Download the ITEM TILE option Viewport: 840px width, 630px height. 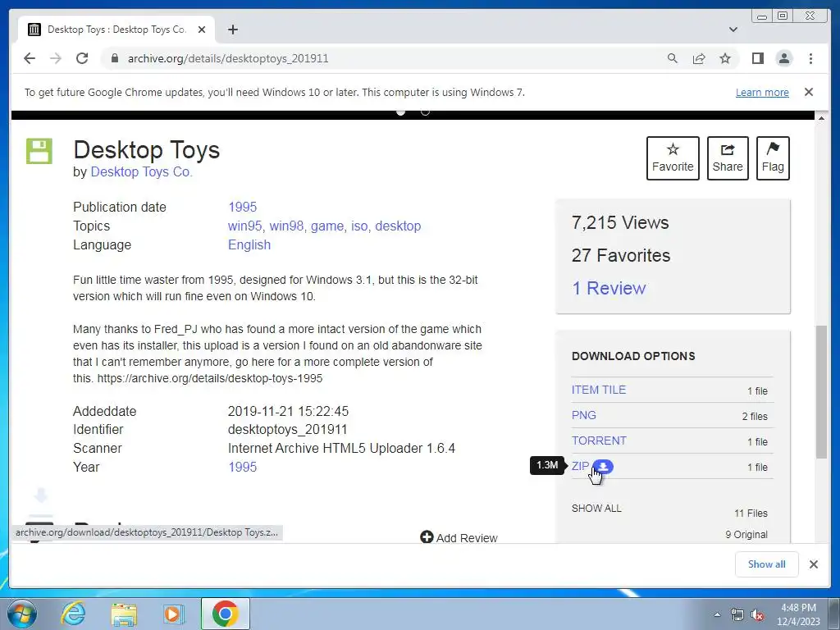tap(598, 390)
